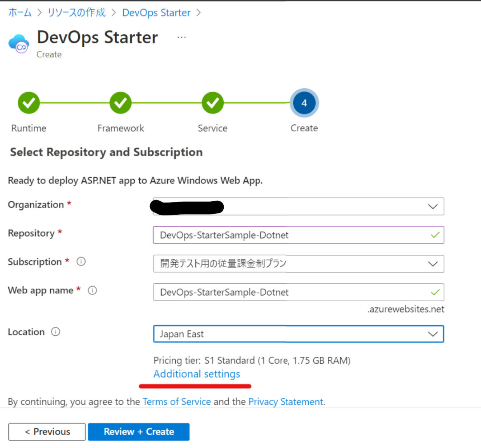Image resolution: width=481 pixels, height=448 pixels.
Task: Select the Runtime step label
Action: [x=29, y=128]
